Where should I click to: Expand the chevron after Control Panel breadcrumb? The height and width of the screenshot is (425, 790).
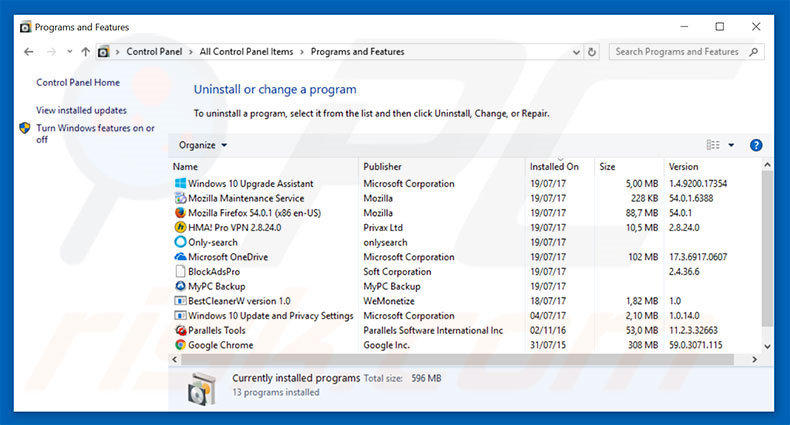point(191,52)
